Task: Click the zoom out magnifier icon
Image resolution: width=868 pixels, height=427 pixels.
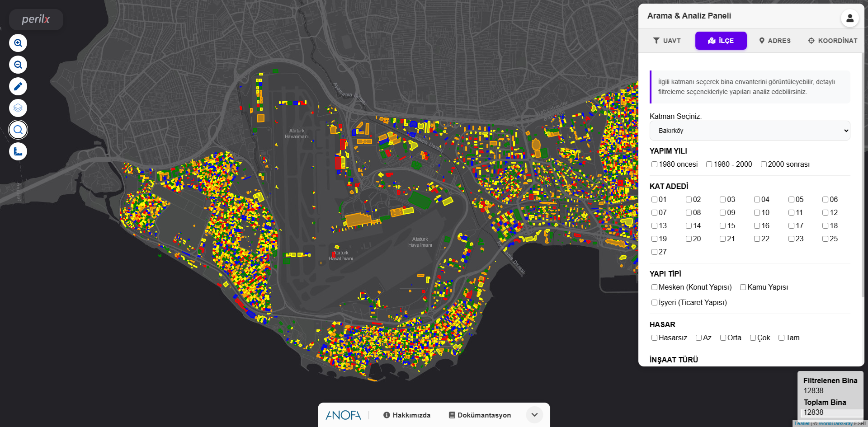Action: coord(18,65)
